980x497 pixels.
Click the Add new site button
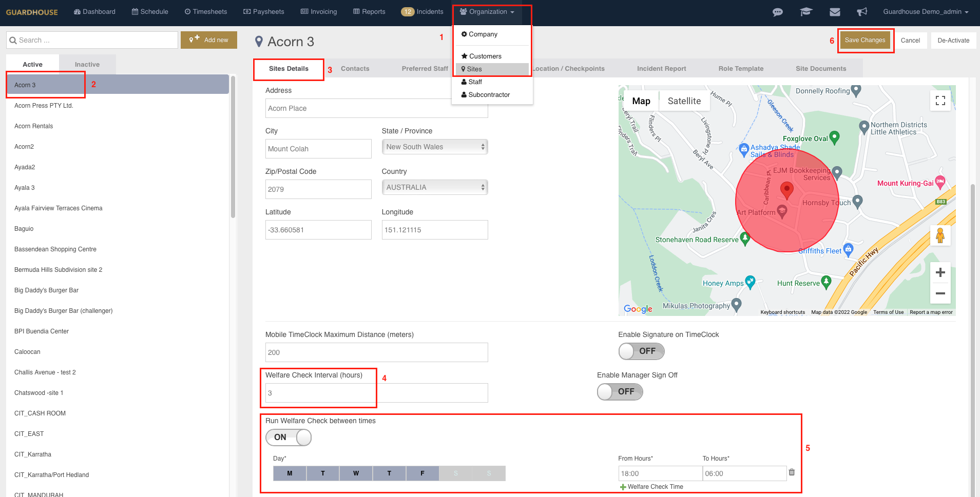point(209,40)
